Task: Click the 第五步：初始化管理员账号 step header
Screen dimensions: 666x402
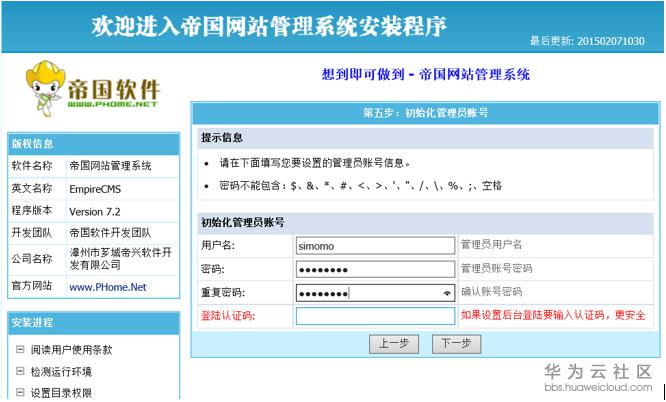Action: (x=426, y=113)
